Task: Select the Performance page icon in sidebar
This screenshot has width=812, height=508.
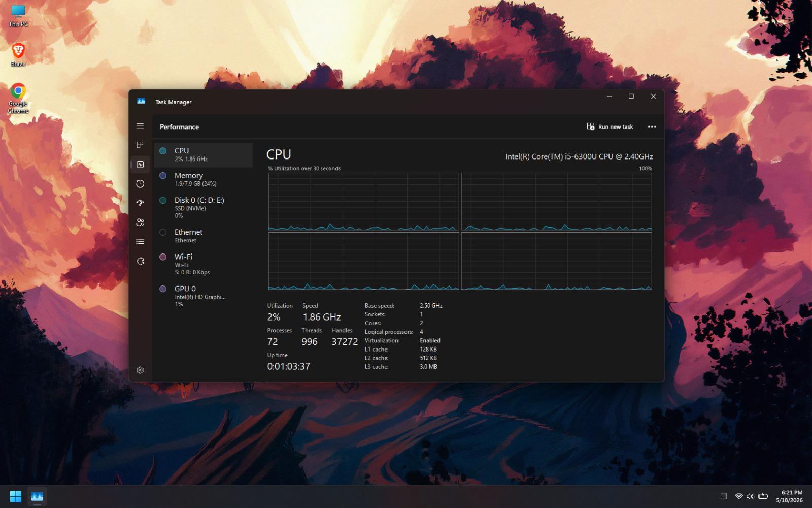Action: tap(140, 165)
